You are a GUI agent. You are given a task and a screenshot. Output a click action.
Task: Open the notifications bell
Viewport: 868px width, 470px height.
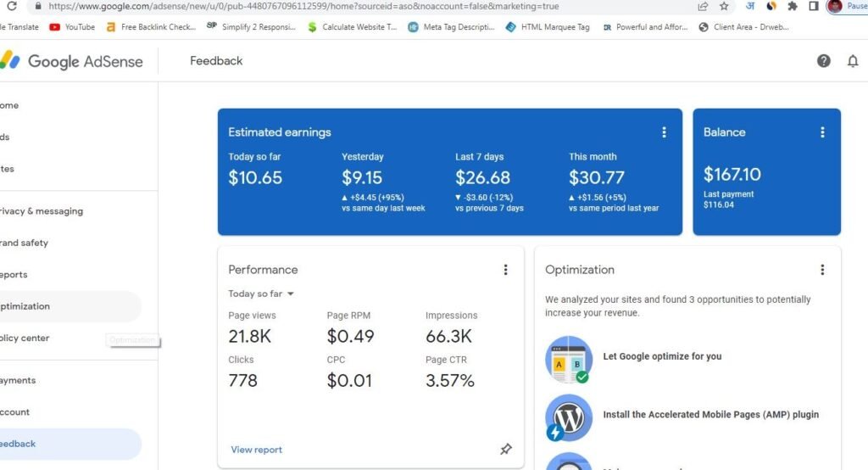coord(853,61)
